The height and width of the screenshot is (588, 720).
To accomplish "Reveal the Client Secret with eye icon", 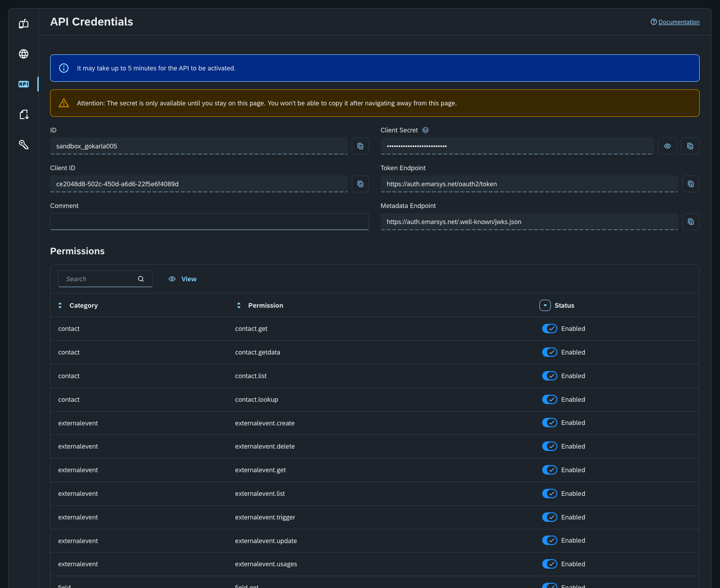I will [667, 146].
